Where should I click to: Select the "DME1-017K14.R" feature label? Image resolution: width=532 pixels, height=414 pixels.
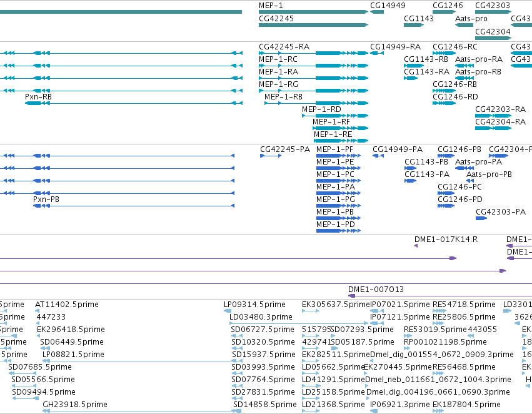[x=446, y=240]
